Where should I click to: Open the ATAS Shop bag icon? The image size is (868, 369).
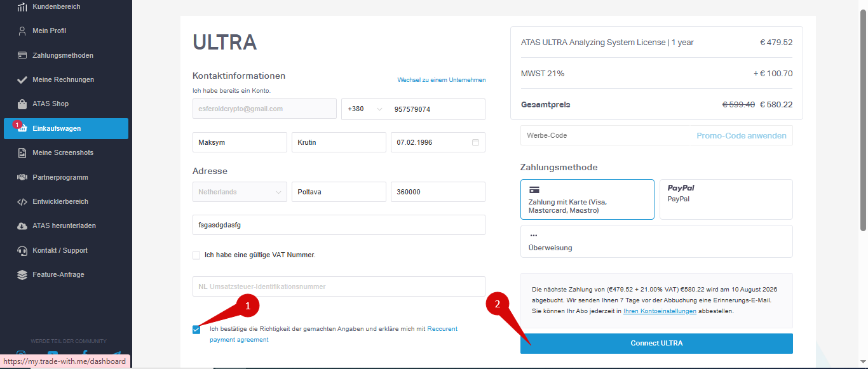pyautogui.click(x=22, y=104)
